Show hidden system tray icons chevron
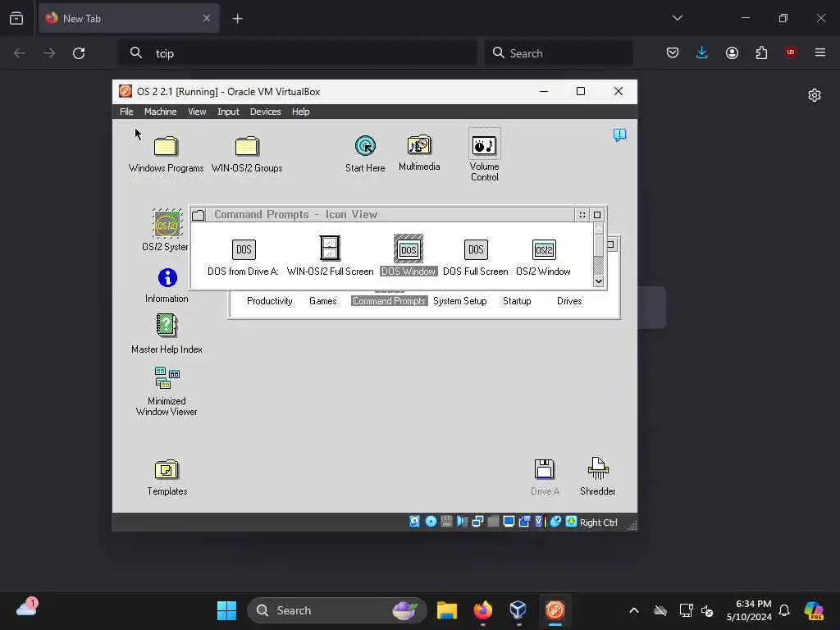Image resolution: width=840 pixels, height=630 pixels. coord(634,610)
